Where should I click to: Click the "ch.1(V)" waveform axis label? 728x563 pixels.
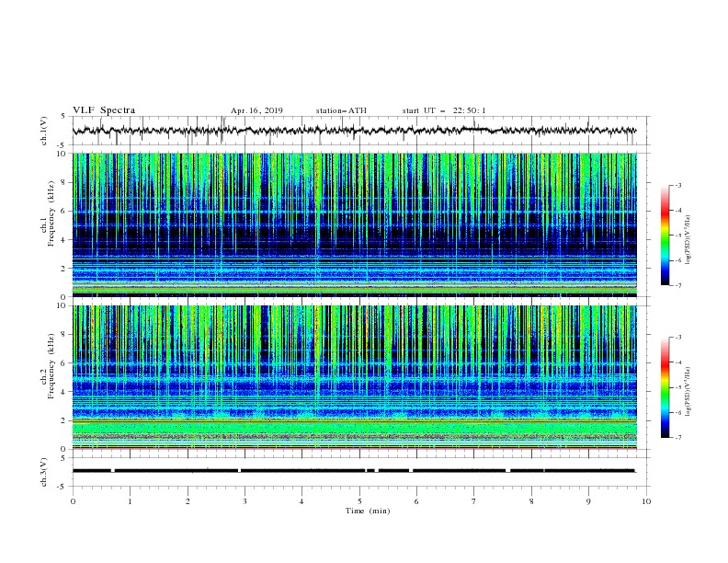point(44,131)
